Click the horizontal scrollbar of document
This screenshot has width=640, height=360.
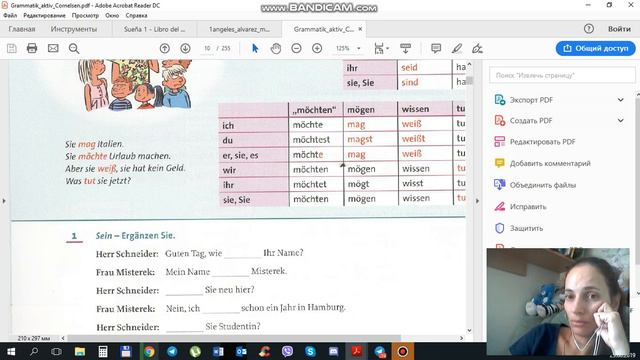[234, 338]
